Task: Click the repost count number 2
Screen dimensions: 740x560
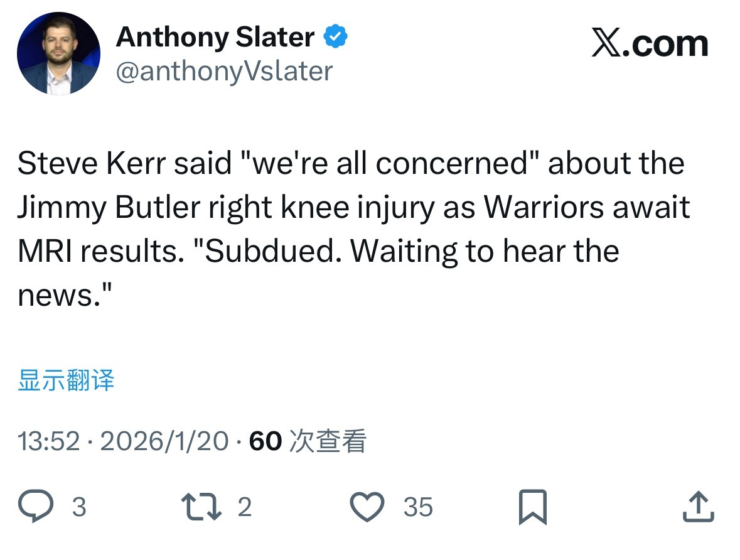Action: coord(245,507)
